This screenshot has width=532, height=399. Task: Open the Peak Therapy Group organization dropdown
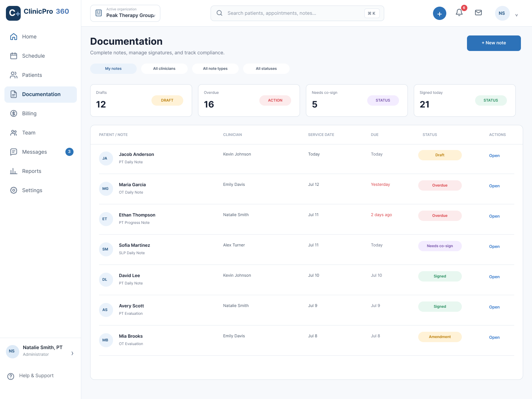[x=125, y=13]
